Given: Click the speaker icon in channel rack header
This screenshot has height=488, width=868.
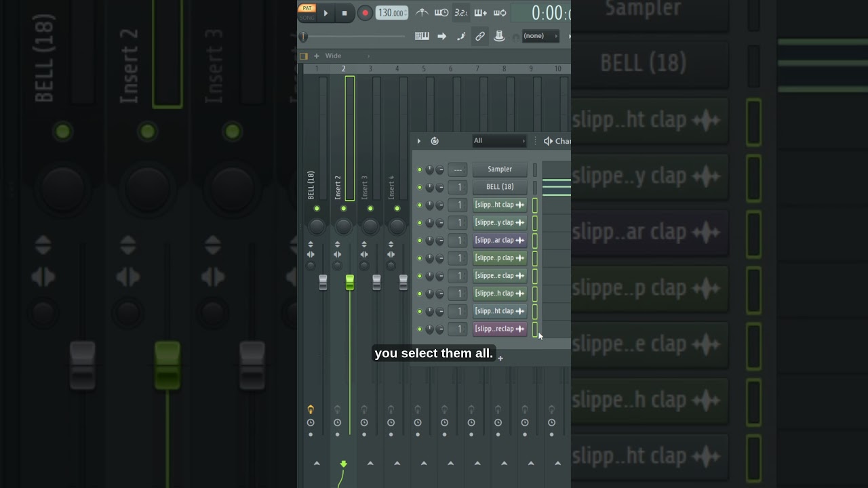Looking at the screenshot, I should (548, 141).
